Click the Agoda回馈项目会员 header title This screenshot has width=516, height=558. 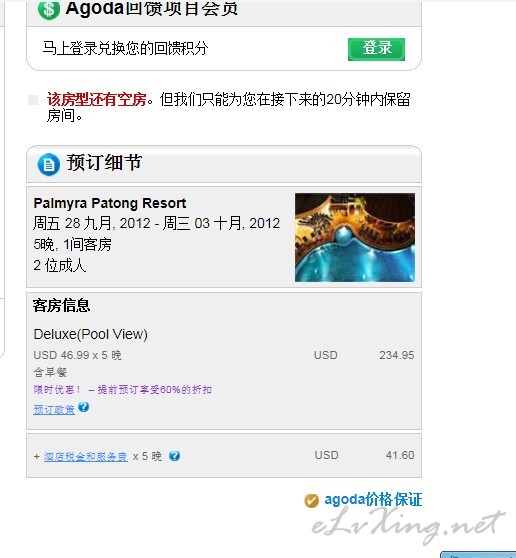[152, 9]
